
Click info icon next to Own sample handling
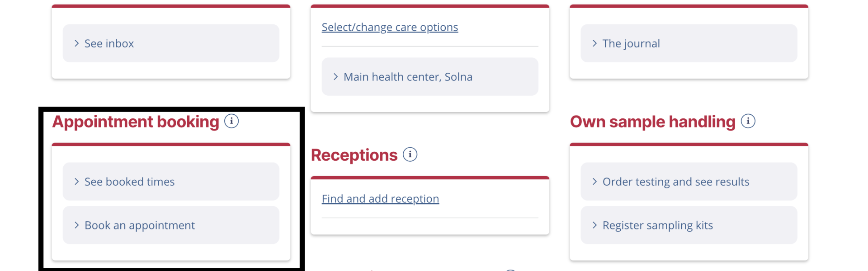(748, 121)
